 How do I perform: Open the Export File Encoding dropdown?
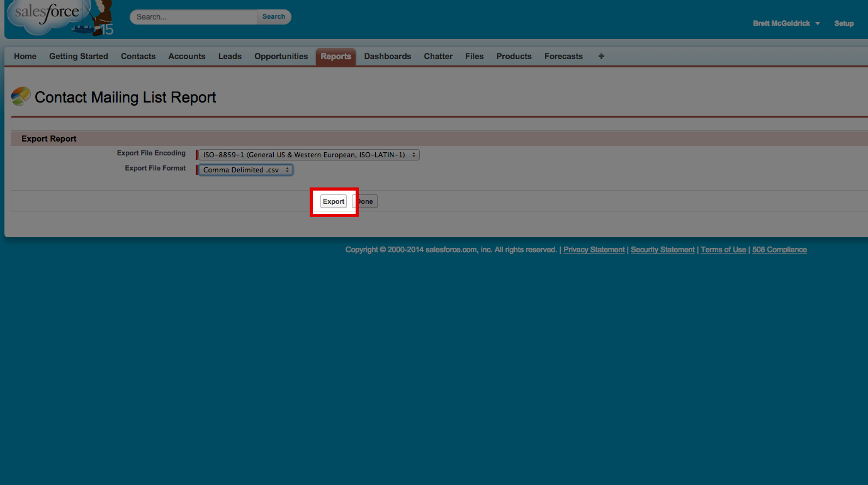coord(309,155)
